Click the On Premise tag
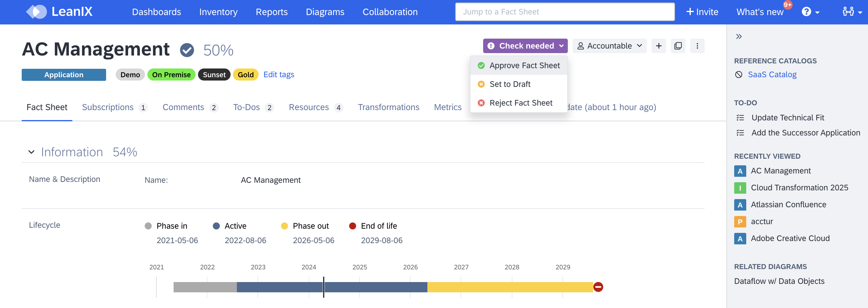The height and width of the screenshot is (308, 868). coord(171,75)
